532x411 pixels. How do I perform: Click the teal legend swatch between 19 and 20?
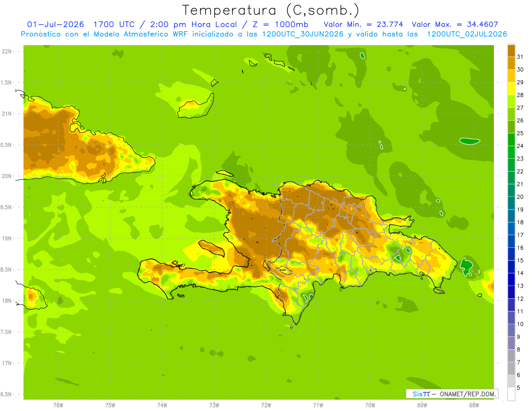(x=511, y=204)
